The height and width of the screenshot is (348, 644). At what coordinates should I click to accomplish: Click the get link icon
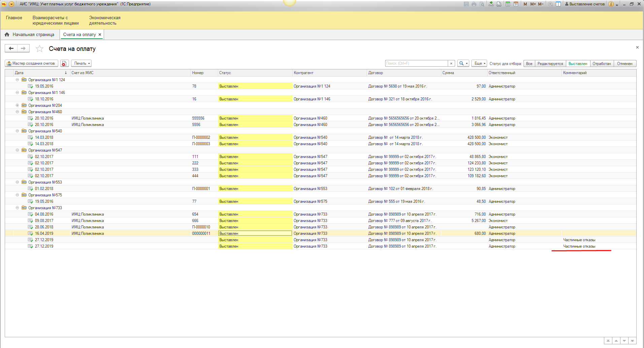tap(491, 4)
